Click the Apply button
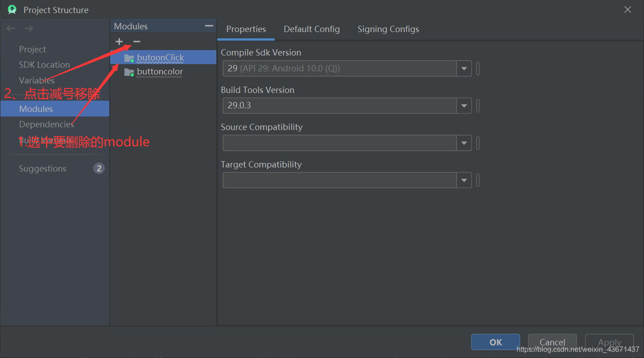 pos(610,342)
